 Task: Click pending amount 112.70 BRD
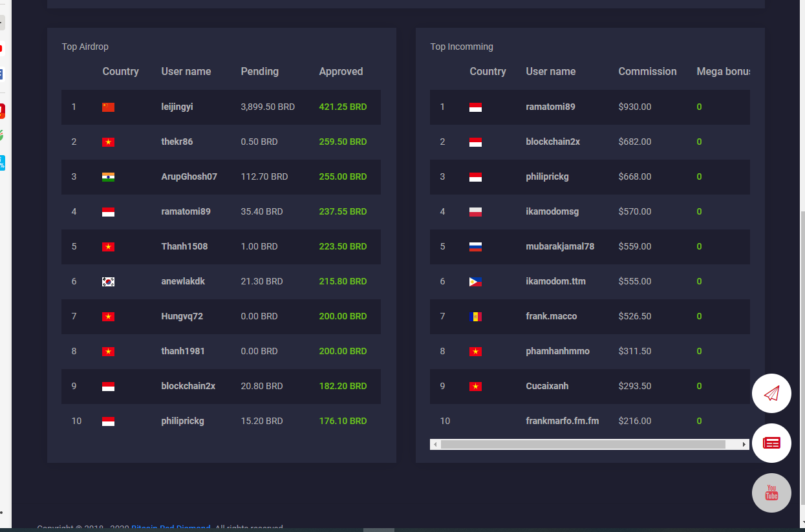point(264,176)
